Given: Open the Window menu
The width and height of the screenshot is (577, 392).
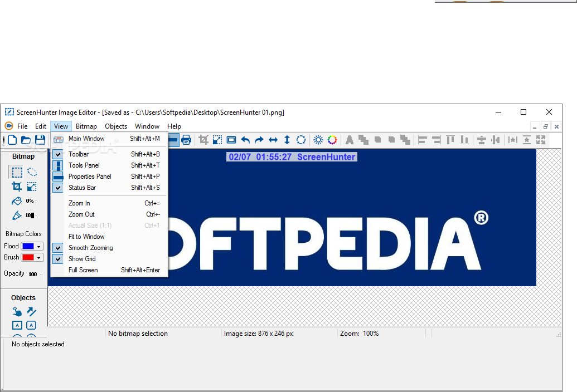Looking at the screenshot, I should 147,126.
